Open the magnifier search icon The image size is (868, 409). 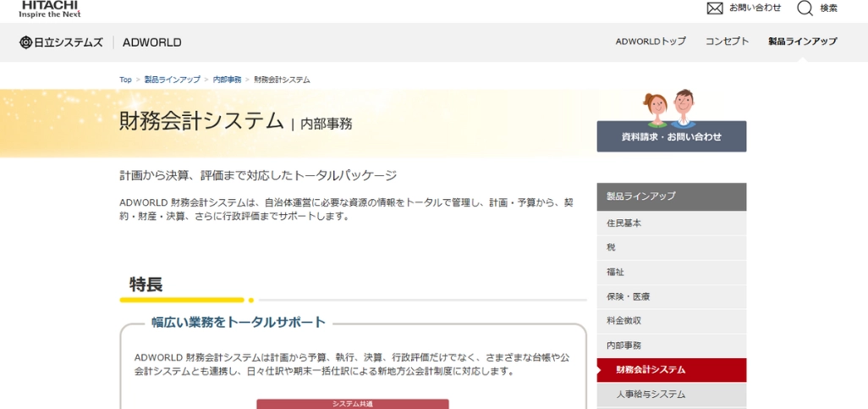805,8
